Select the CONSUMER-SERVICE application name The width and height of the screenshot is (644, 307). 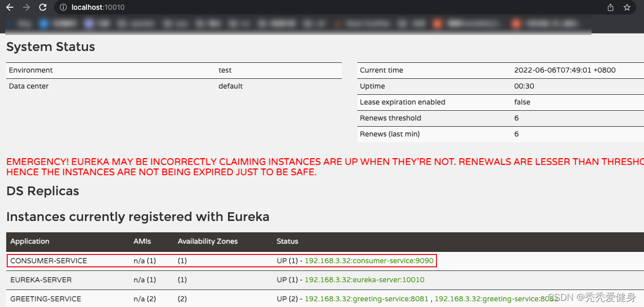pyautogui.click(x=49, y=261)
